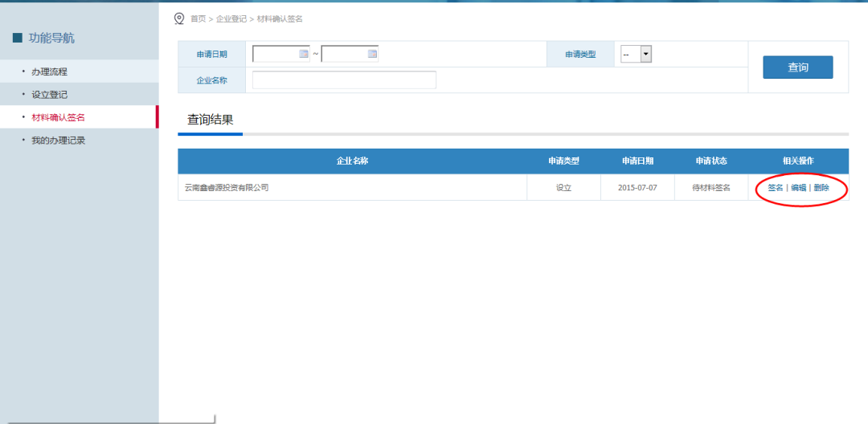The height and width of the screenshot is (424, 868).
Task: Click the 功能导航 sidebar heading
Action: 51,38
